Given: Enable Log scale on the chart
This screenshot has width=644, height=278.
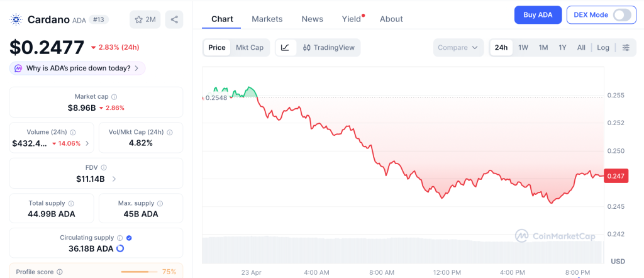Looking at the screenshot, I should pos(603,47).
